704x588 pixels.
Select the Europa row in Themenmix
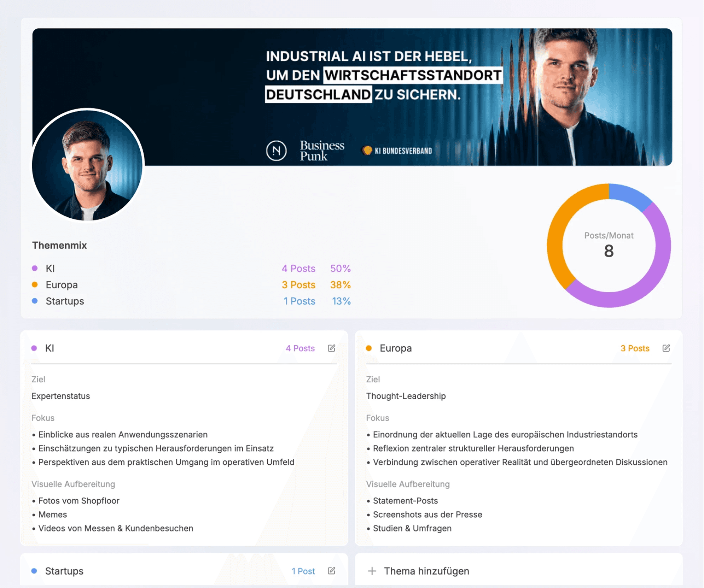191,285
